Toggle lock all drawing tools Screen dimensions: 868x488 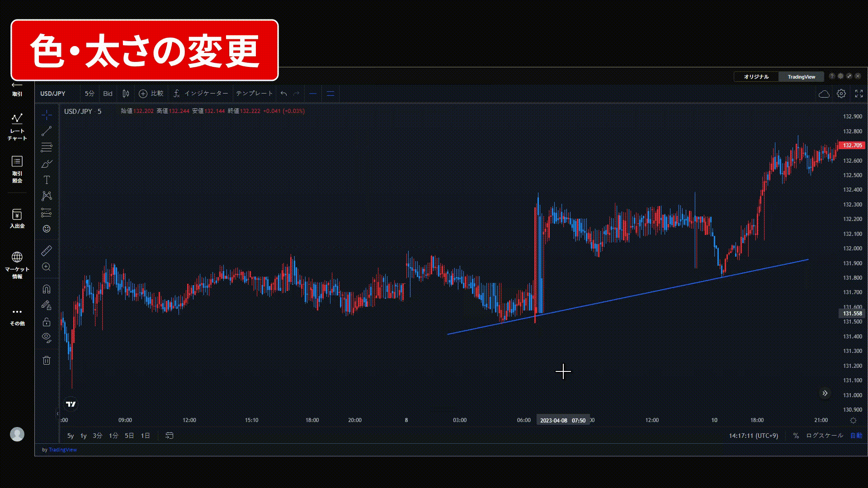tap(47, 322)
